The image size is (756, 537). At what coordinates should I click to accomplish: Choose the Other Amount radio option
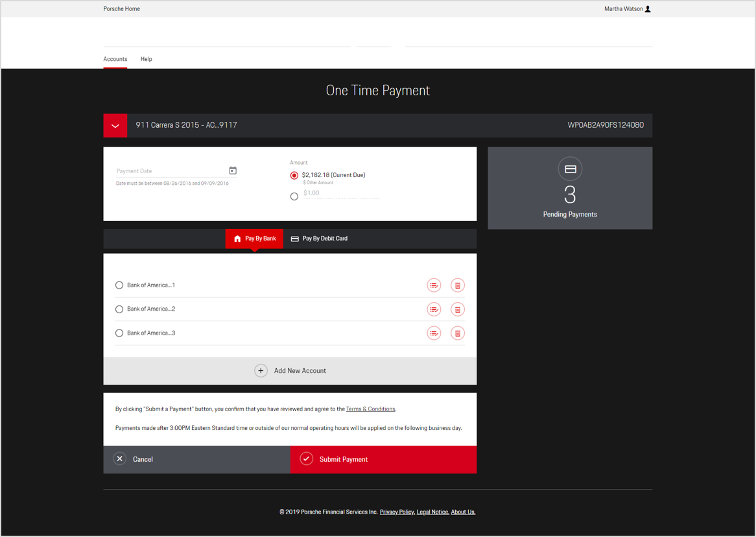[294, 197]
